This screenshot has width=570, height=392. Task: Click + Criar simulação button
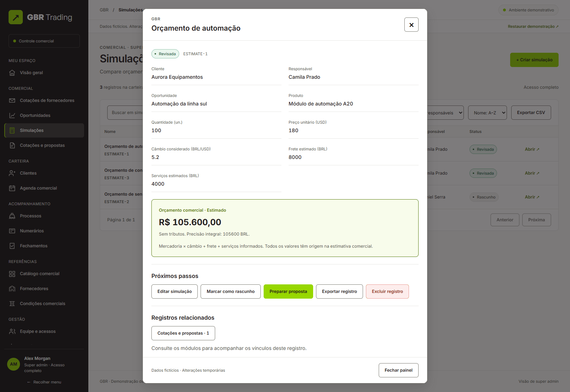pos(534,60)
